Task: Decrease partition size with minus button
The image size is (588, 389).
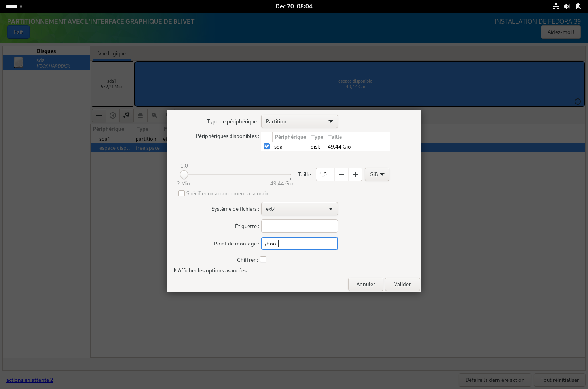Action: pyautogui.click(x=341, y=174)
